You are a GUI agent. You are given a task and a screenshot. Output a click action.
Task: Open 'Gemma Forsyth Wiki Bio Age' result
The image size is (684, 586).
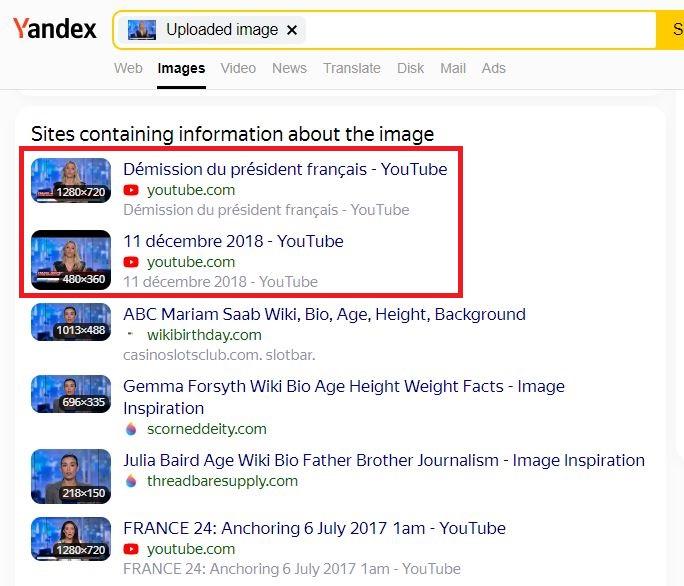point(344,397)
